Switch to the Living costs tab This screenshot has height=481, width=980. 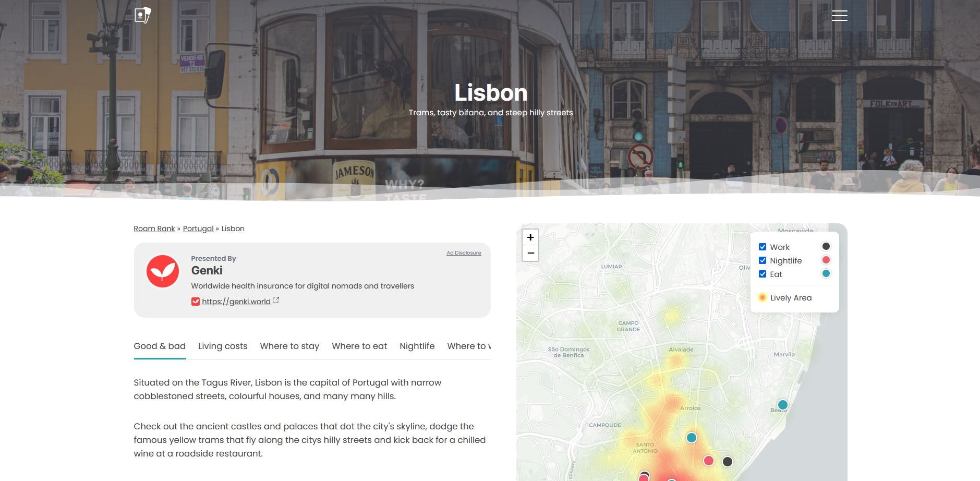(x=223, y=346)
